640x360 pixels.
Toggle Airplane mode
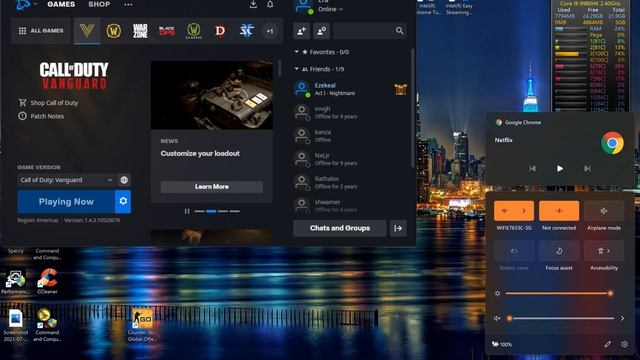(x=604, y=211)
